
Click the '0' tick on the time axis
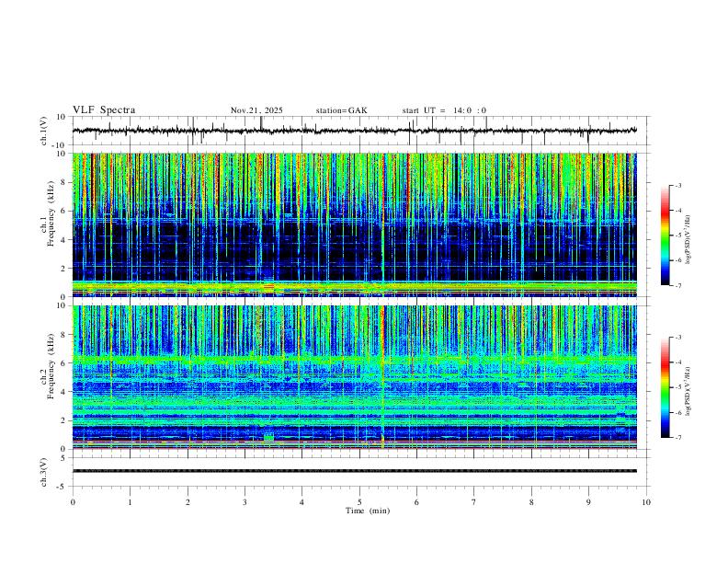click(x=73, y=502)
